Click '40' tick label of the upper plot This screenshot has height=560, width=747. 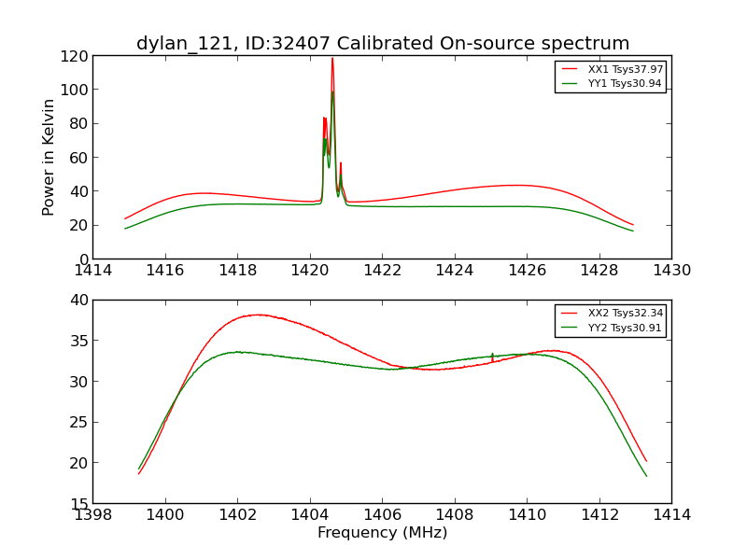[x=79, y=191]
